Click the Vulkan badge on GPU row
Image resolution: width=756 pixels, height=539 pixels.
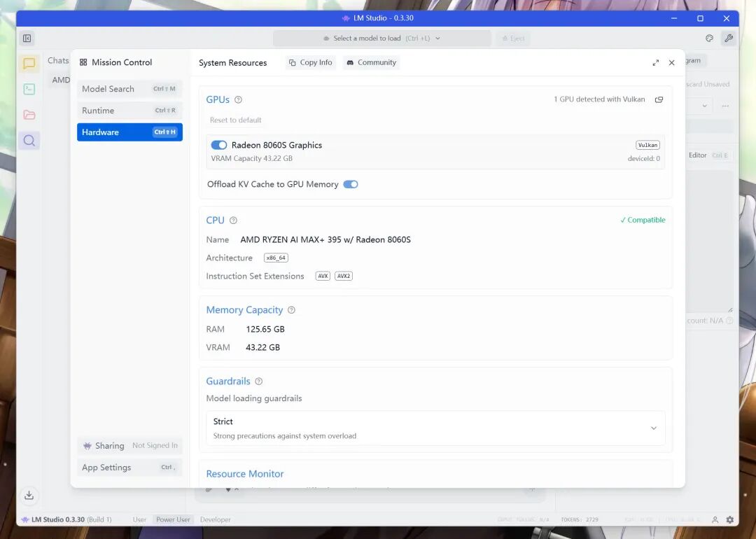pyautogui.click(x=647, y=145)
